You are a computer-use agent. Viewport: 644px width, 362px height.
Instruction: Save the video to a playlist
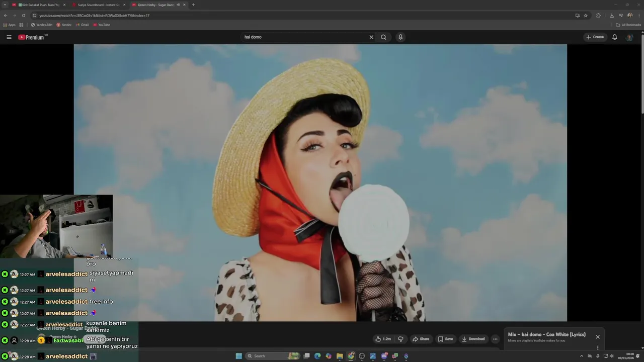coord(445,339)
